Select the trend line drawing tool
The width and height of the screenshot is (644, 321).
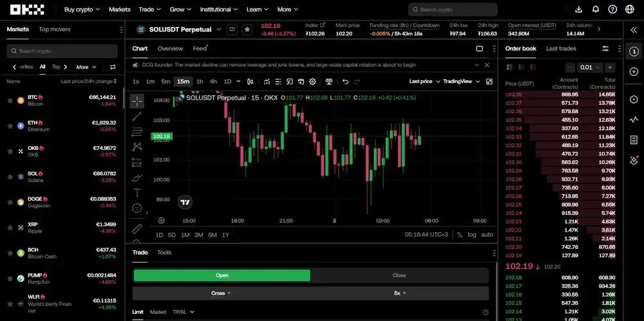point(137,116)
